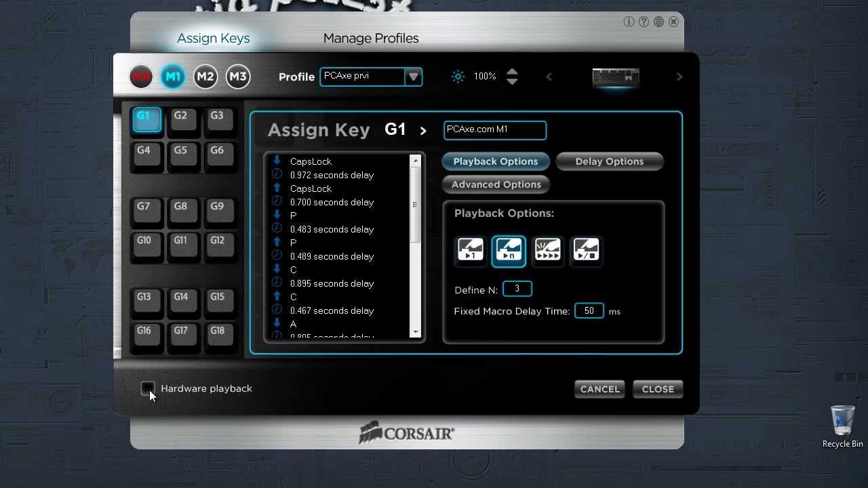Select the G11 macro key
The height and width of the screenshot is (488, 868).
click(184, 245)
